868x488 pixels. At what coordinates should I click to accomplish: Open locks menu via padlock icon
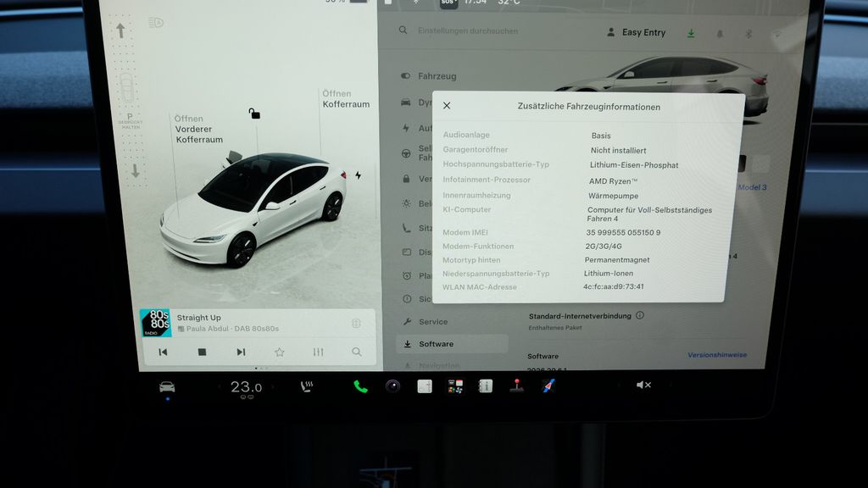point(406,179)
